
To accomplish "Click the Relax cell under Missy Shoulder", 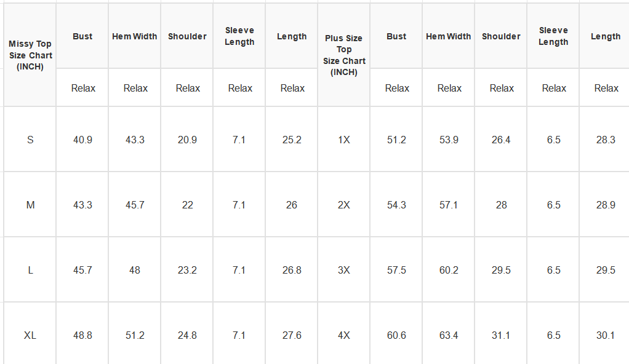I will (x=187, y=88).
